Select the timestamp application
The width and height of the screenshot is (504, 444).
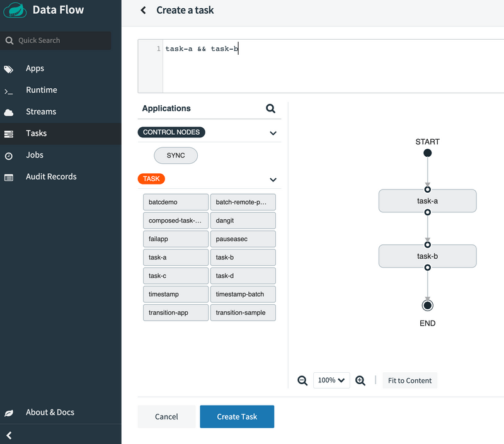(176, 294)
